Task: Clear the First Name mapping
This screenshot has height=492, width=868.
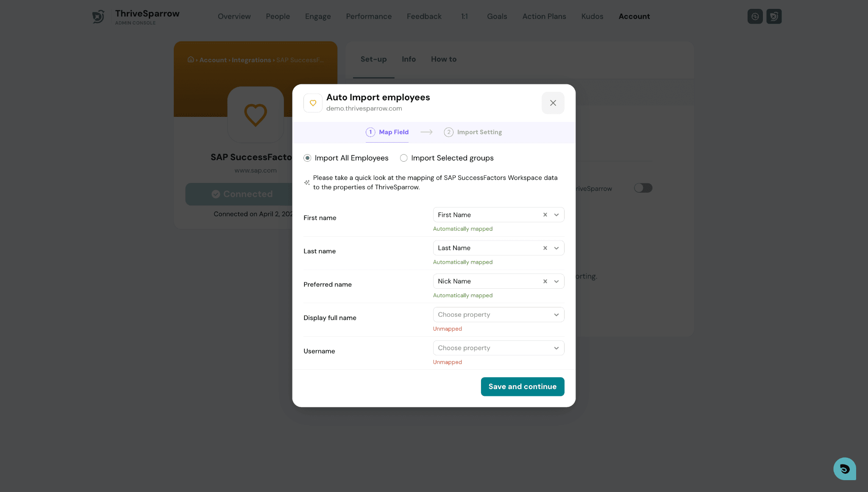Action: [x=545, y=215]
